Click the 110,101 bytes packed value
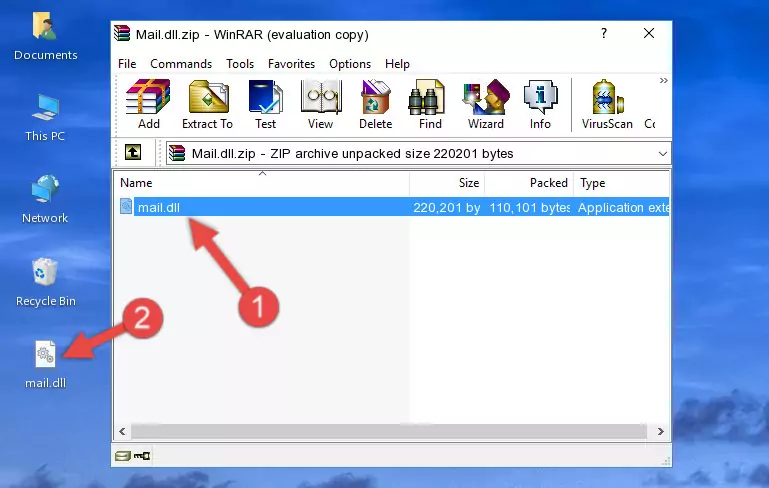This screenshot has height=488, width=769. point(530,207)
